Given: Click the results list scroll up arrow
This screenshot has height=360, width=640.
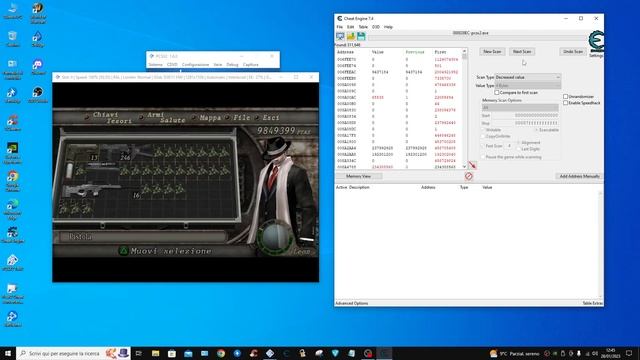Looking at the screenshot, I should pyautogui.click(x=464, y=51).
